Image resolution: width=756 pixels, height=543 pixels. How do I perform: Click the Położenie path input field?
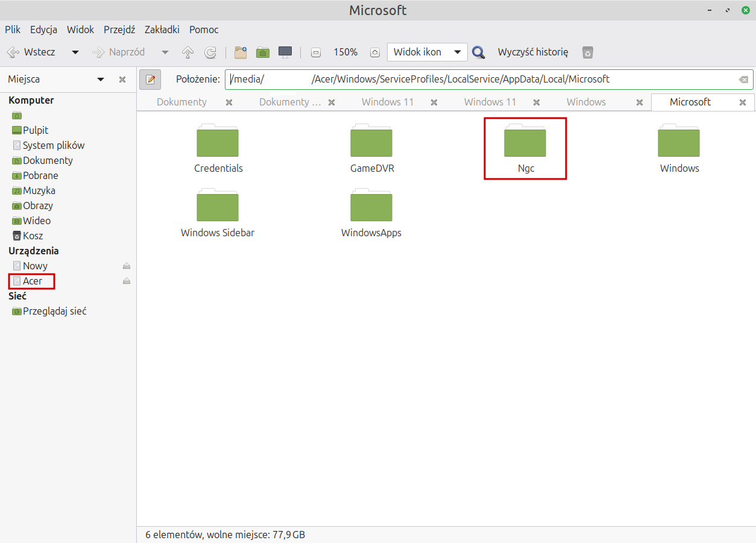489,79
